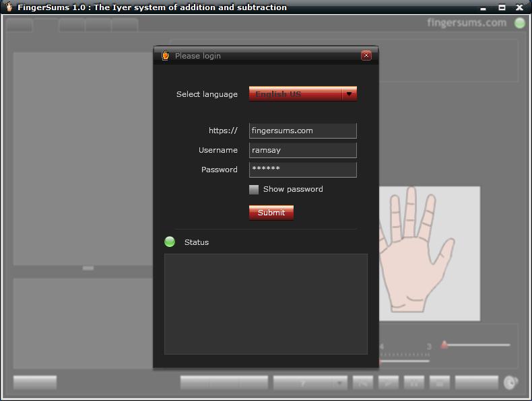
Task: Click the green light beside fingersums.com
Action: (520, 23)
